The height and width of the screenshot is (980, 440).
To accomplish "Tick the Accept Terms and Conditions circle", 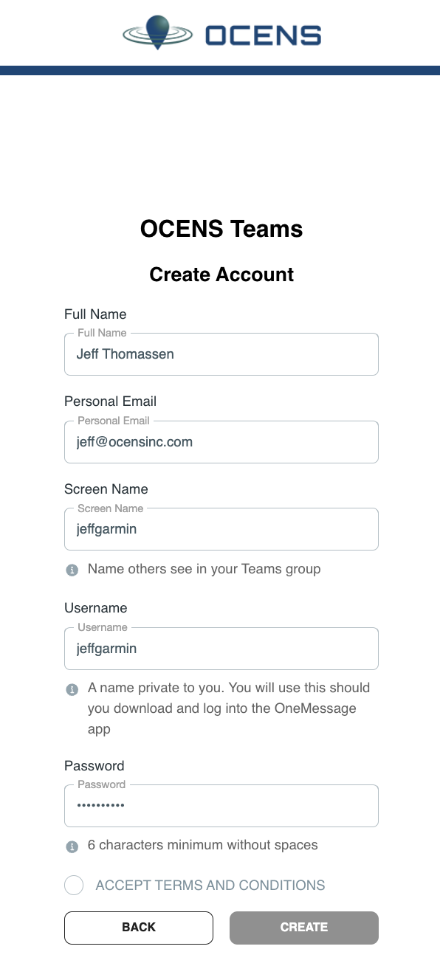I will pos(74,885).
